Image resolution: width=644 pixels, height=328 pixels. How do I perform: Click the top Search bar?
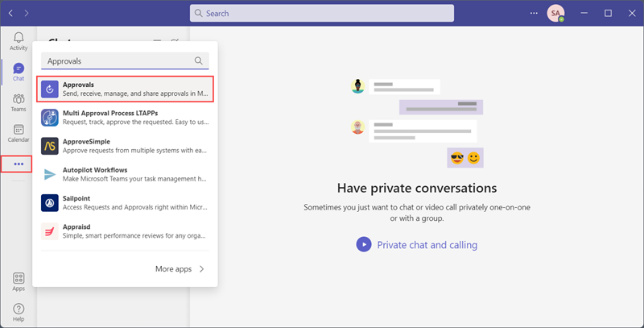pos(321,13)
